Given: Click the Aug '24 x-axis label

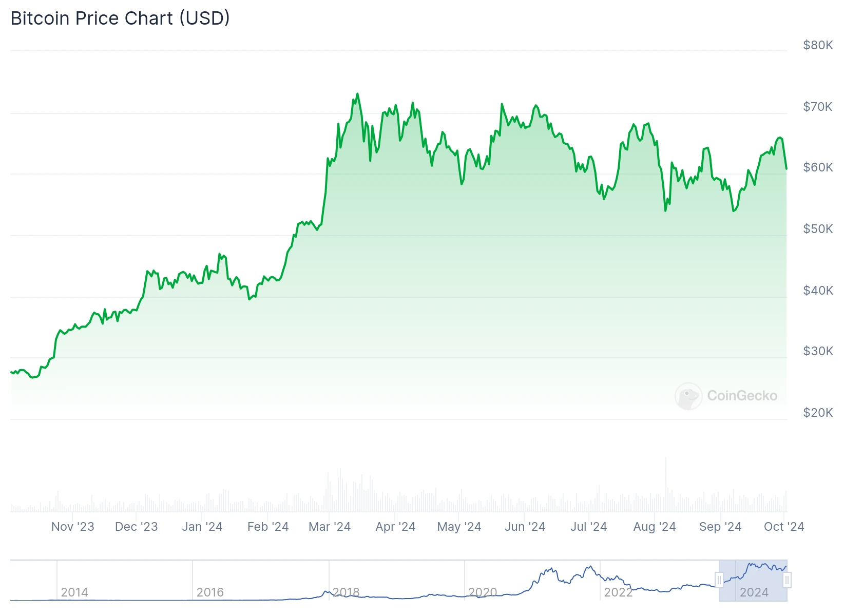Looking at the screenshot, I should pos(655,527).
